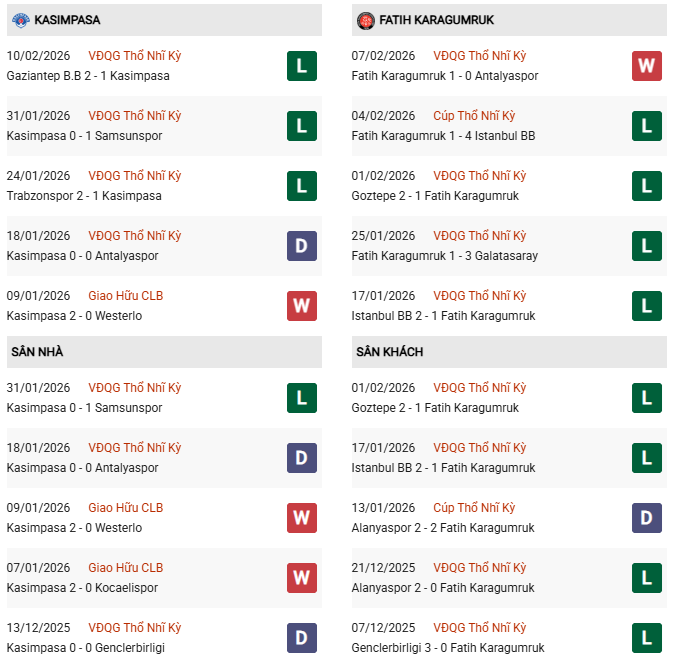Click the L badge for Alanyaspor 2-0 match

tap(647, 578)
